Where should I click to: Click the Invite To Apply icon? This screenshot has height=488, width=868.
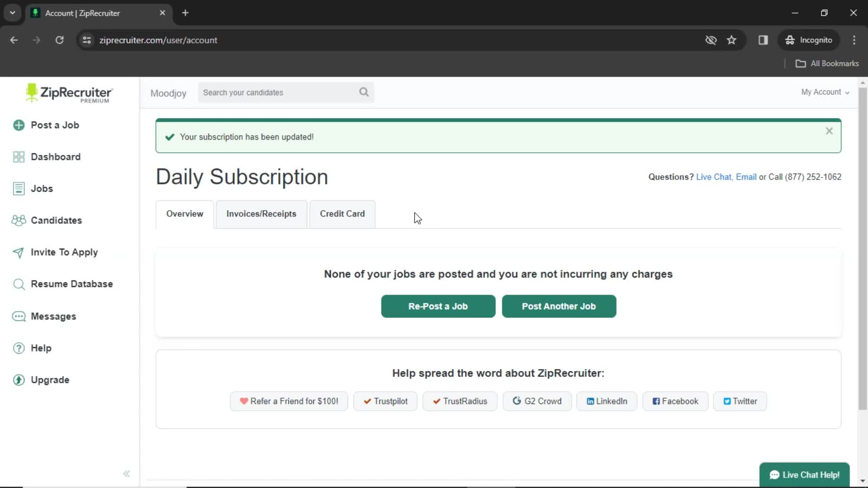(17, 252)
